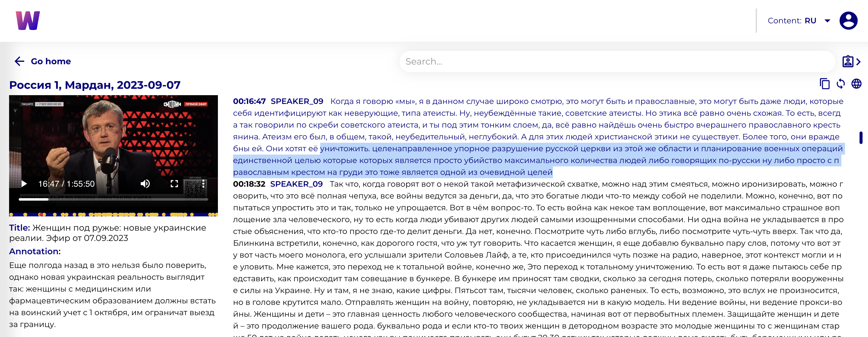Click the back arrow icon
Screen dimensions: 868x337
(x=19, y=62)
